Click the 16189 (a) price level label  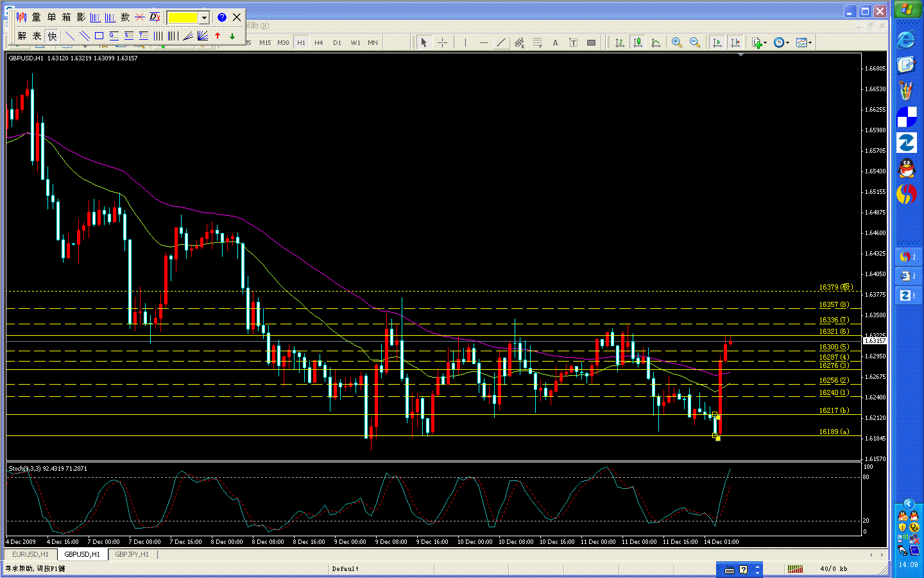point(834,432)
